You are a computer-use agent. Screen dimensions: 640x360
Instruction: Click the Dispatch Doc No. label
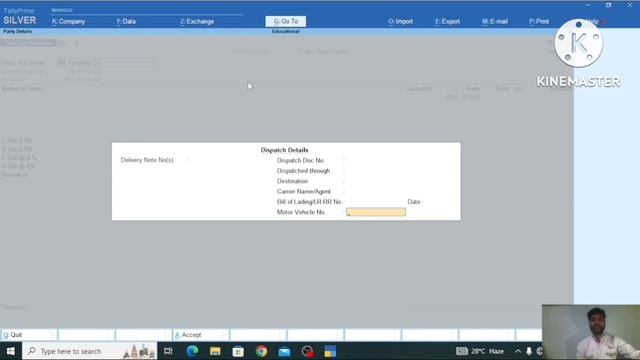[300, 160]
